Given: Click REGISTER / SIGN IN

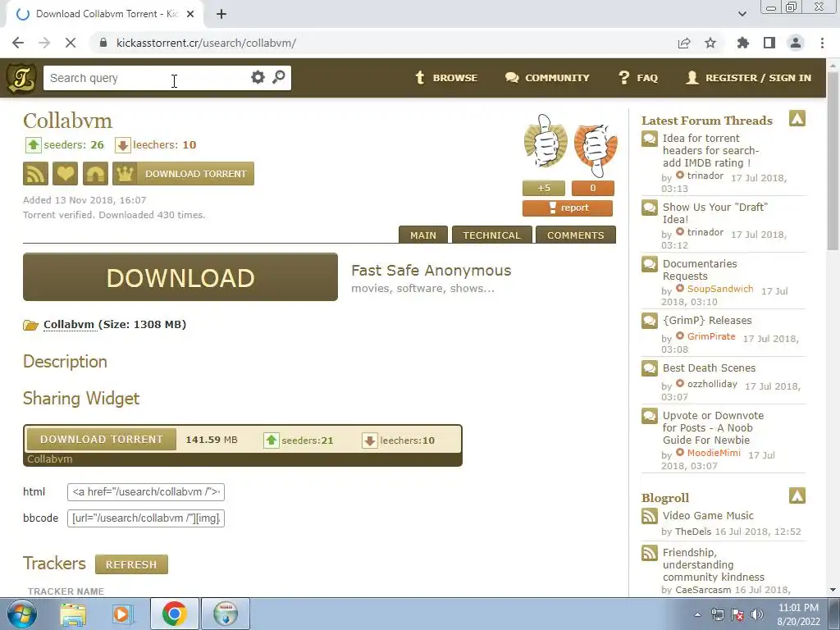Looking at the screenshot, I should [x=749, y=78].
